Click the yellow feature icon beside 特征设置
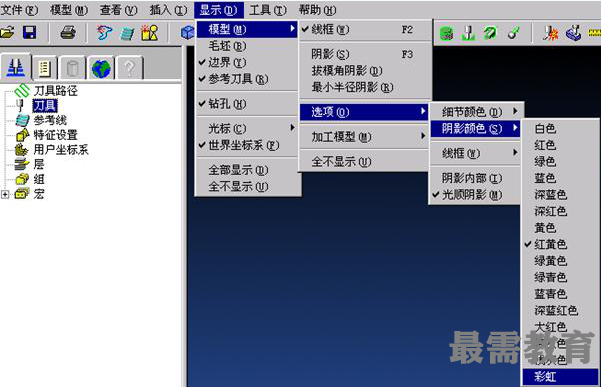The width and height of the screenshot is (601, 387). click(x=22, y=135)
